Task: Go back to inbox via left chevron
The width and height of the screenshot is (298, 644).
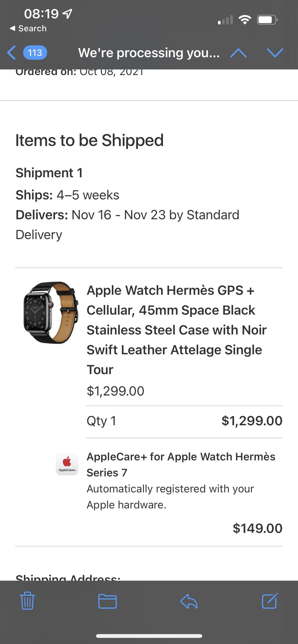Action: (11, 53)
